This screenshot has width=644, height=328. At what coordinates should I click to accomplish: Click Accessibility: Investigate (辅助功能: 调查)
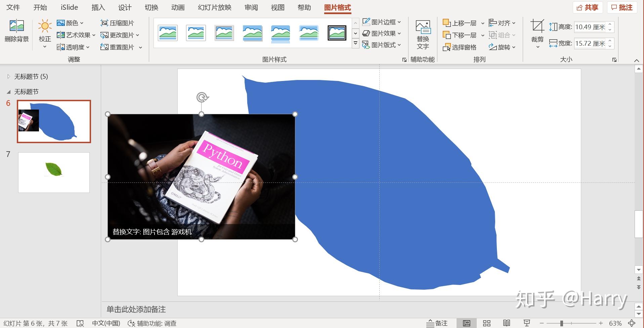point(152,323)
